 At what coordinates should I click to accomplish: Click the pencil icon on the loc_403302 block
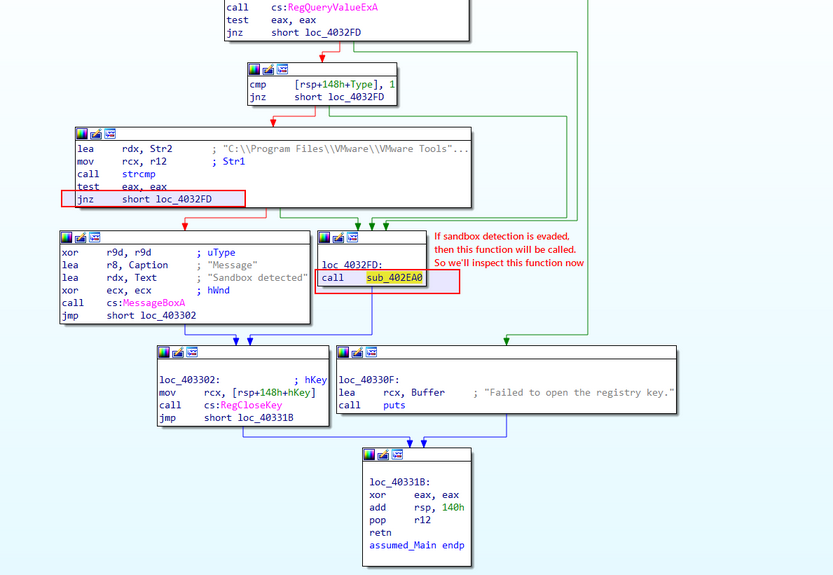pyautogui.click(x=178, y=352)
